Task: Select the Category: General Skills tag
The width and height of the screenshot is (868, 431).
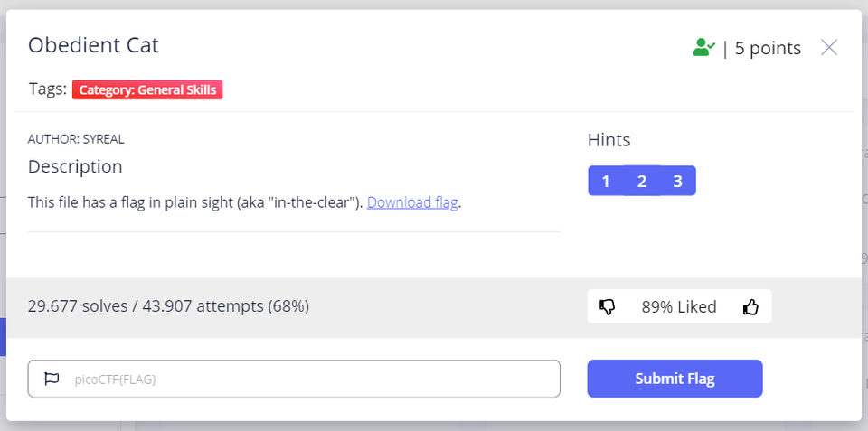Action: point(147,89)
